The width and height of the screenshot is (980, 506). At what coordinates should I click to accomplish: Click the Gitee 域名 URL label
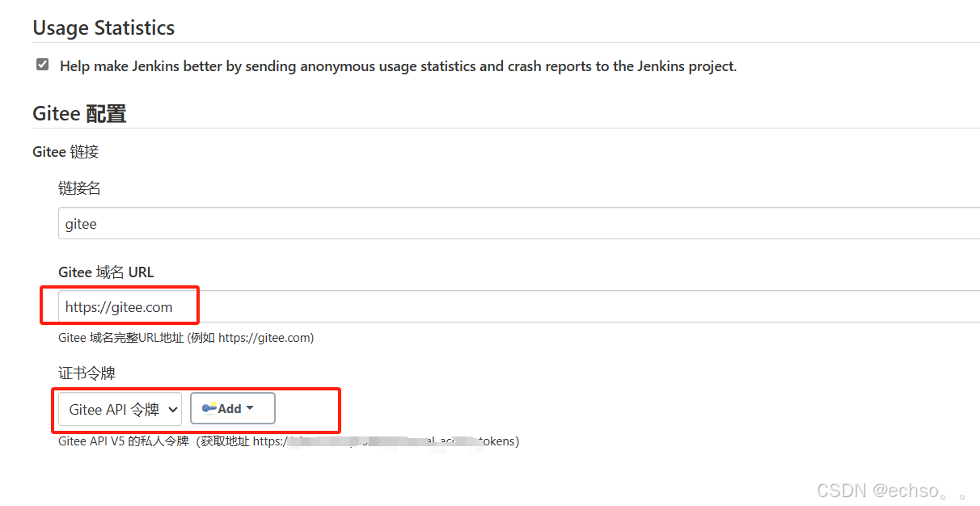(106, 272)
